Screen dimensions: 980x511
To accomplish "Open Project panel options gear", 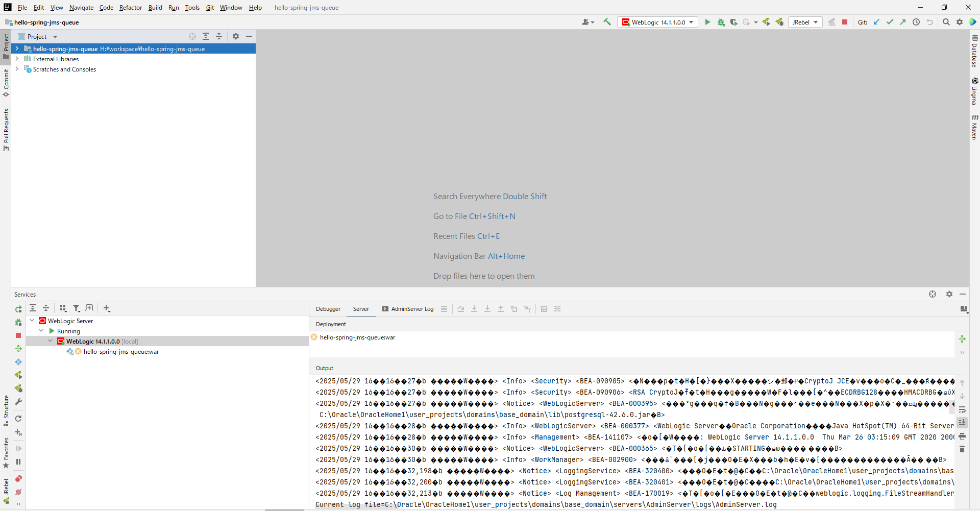I will click(x=236, y=36).
